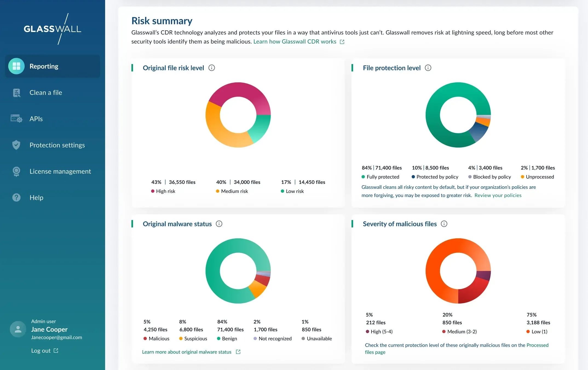Toggle the High risk legend entry
The width and height of the screenshot is (588, 370).
163,191
